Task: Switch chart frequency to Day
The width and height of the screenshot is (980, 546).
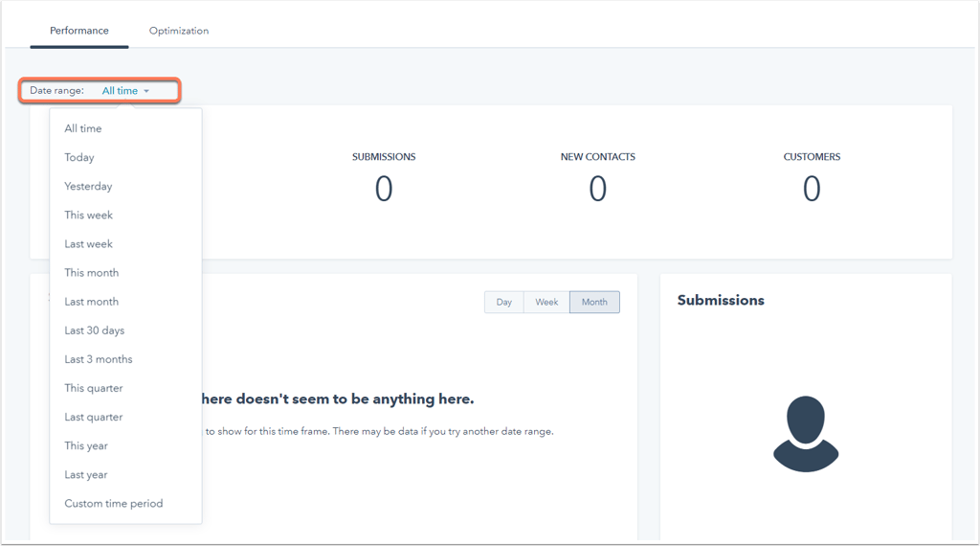Action: coord(503,302)
